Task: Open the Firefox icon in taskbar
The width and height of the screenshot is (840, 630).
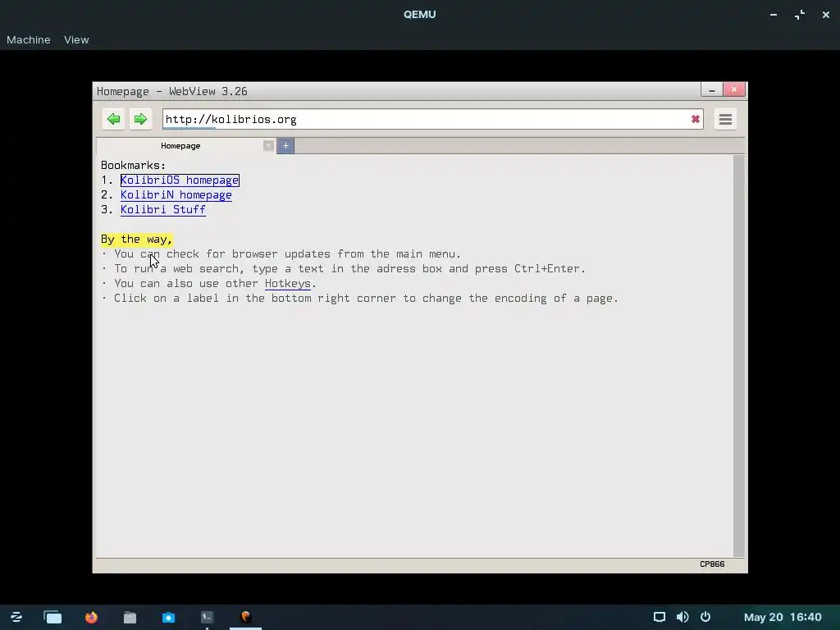Action: (x=92, y=617)
